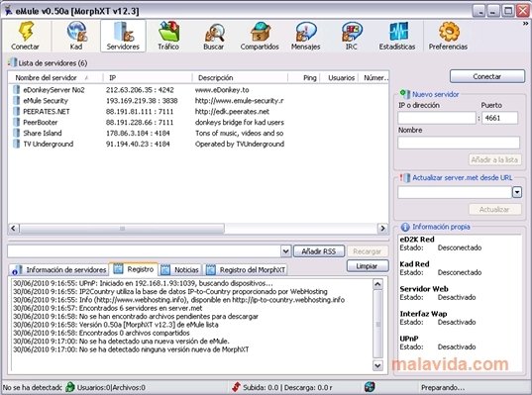Screen dimensions: 532x395
Task: Click the Nombre server name field
Action: tap(459, 143)
